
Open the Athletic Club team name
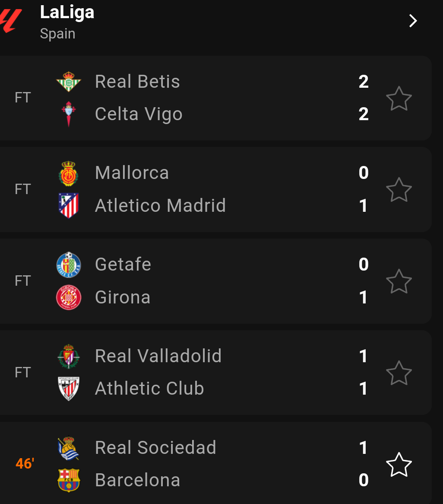[149, 389]
